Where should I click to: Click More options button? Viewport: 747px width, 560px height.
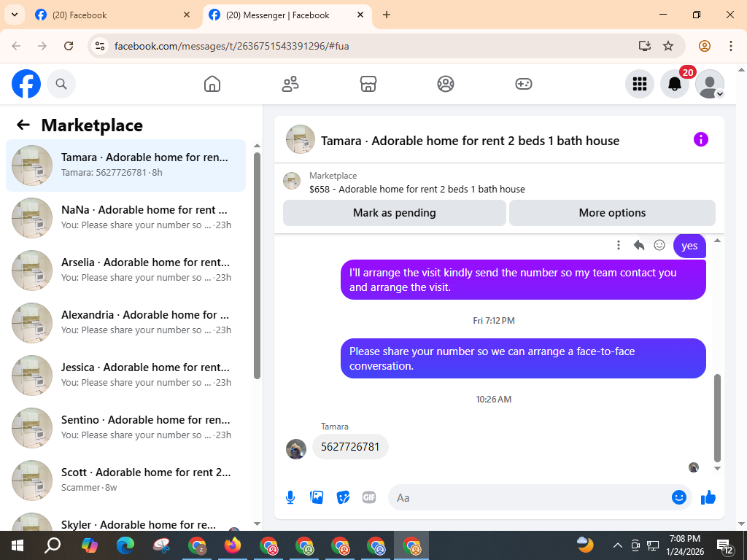coord(612,213)
